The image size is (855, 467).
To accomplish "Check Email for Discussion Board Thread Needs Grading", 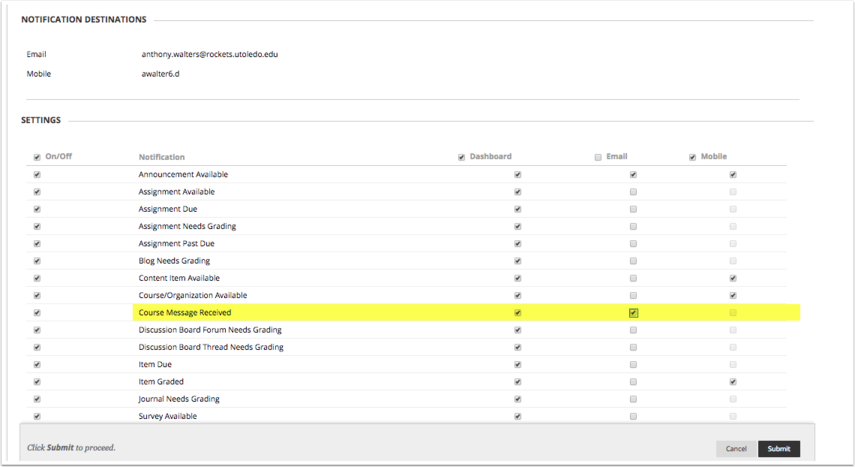I will [633, 347].
